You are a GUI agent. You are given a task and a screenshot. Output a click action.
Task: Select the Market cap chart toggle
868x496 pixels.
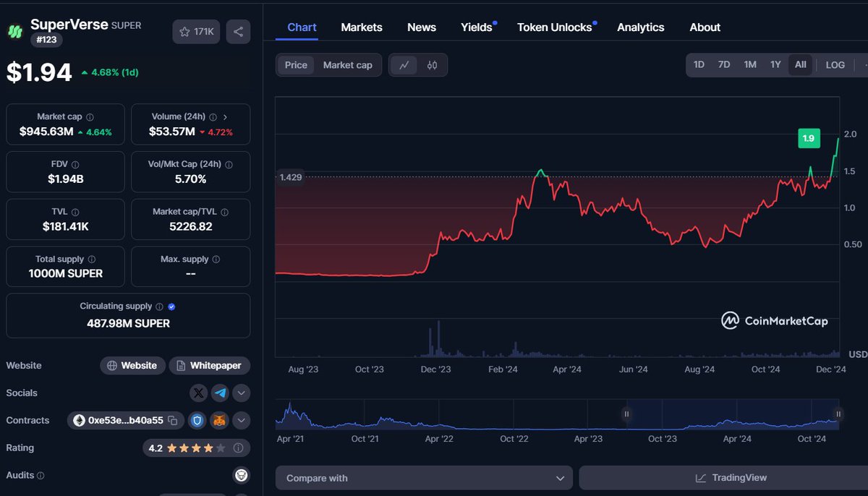348,65
